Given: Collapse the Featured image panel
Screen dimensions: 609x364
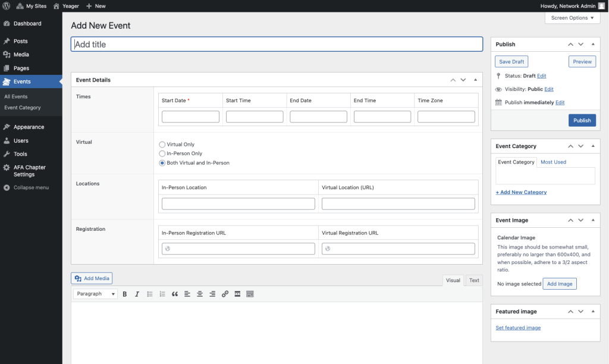Looking at the screenshot, I should [593, 312].
